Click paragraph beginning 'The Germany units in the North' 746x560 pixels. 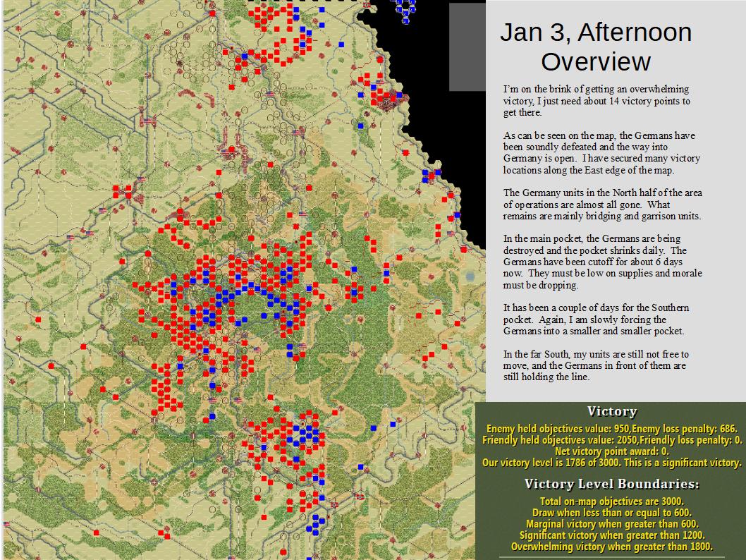pyautogui.click(x=603, y=204)
